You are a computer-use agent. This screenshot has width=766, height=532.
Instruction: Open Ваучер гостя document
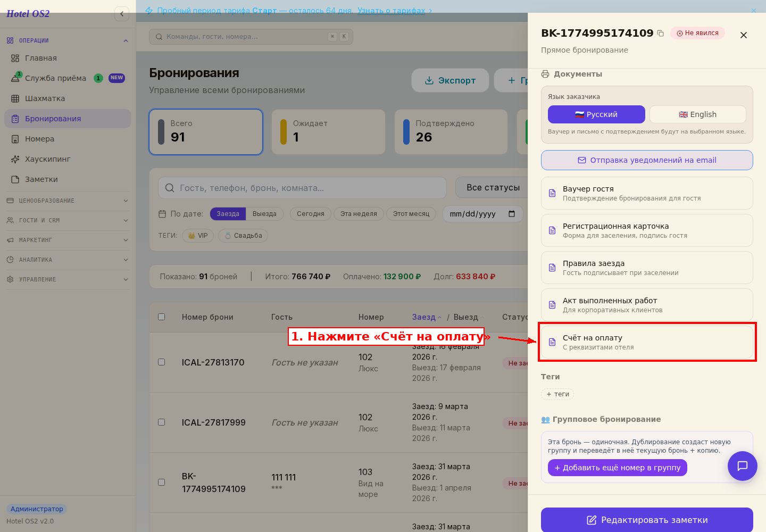click(647, 193)
